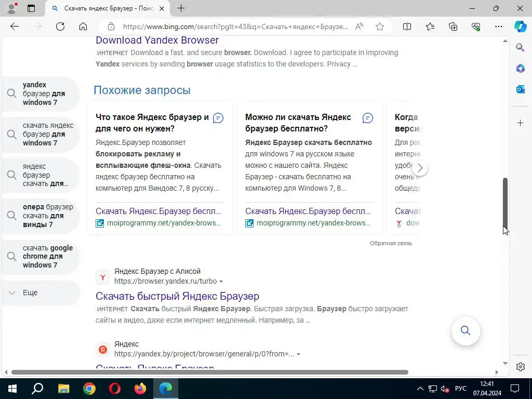Open Microsoft 365 sidebar app
This screenshot has height=399, width=532.
point(520,69)
